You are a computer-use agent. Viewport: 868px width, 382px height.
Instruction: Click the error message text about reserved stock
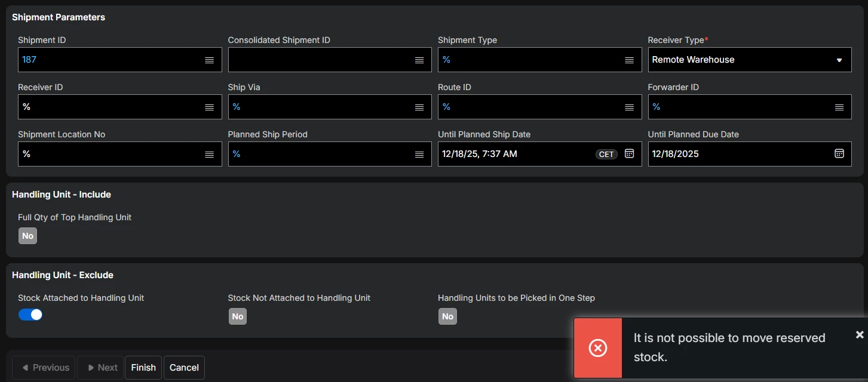[729, 347]
